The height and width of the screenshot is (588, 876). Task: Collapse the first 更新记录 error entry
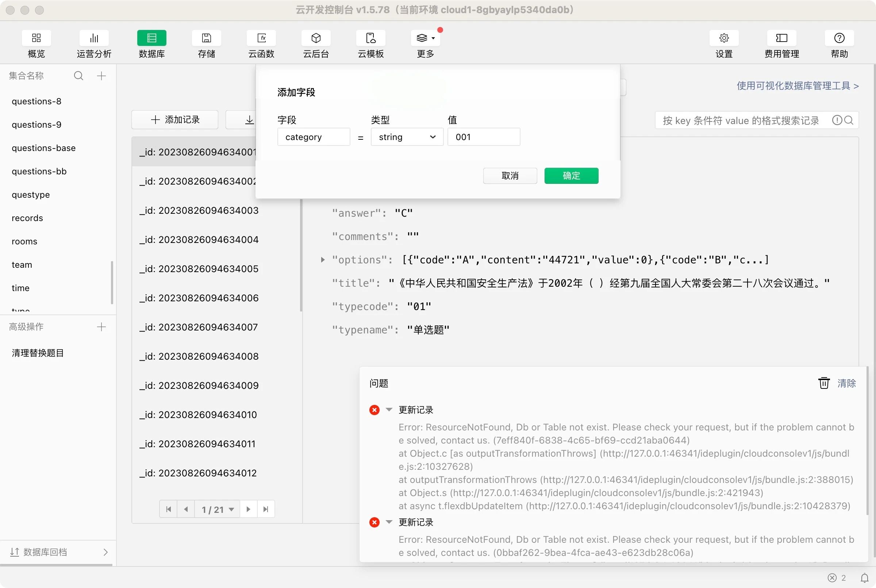pyautogui.click(x=389, y=410)
